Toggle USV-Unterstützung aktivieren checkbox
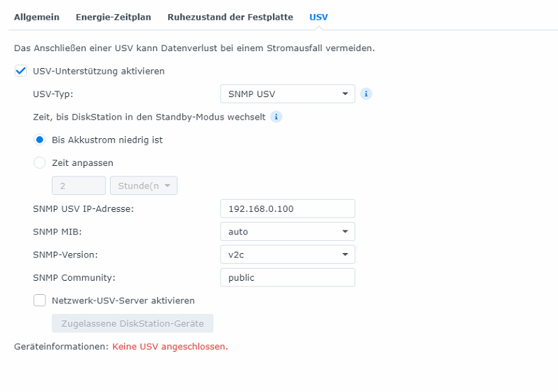The image size is (558, 392). tap(21, 71)
